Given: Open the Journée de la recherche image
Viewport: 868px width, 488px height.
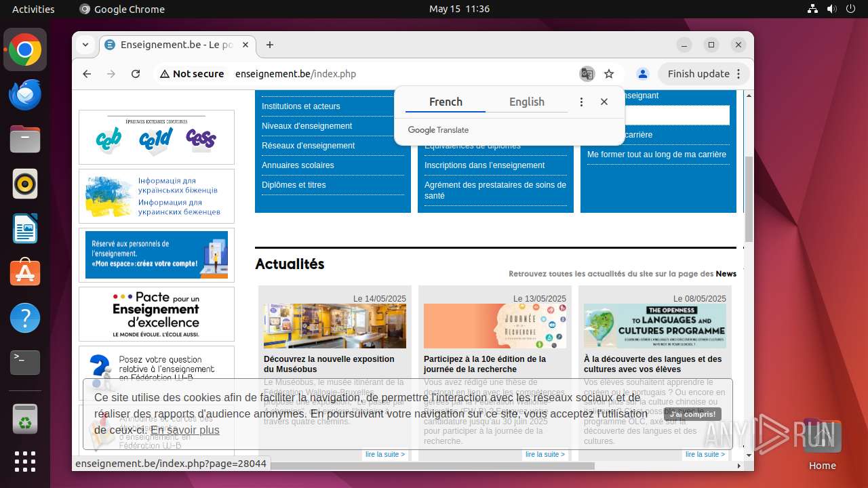Looking at the screenshot, I should (x=495, y=326).
